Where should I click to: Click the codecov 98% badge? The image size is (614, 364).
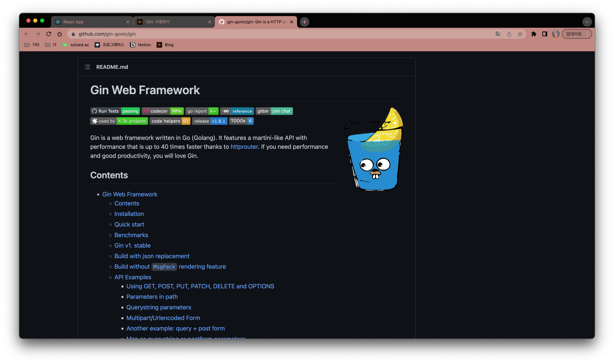coord(163,111)
